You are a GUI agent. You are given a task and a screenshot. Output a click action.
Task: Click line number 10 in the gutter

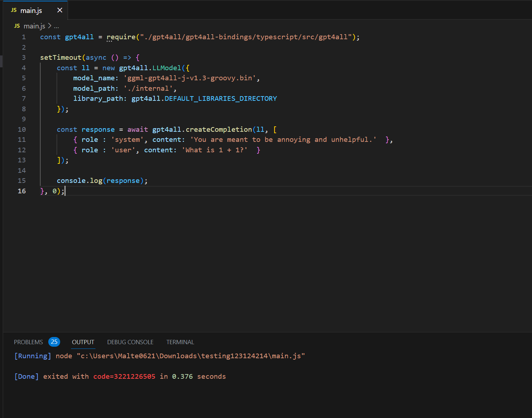coord(22,129)
